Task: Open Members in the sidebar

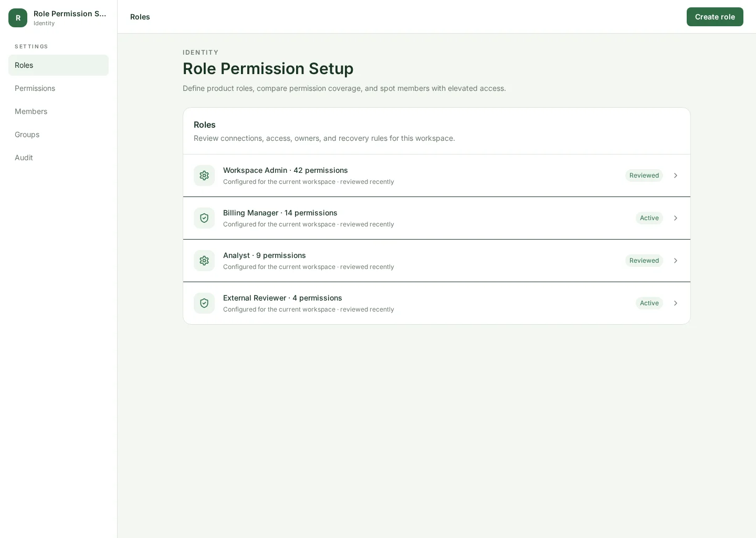Action: (x=58, y=111)
